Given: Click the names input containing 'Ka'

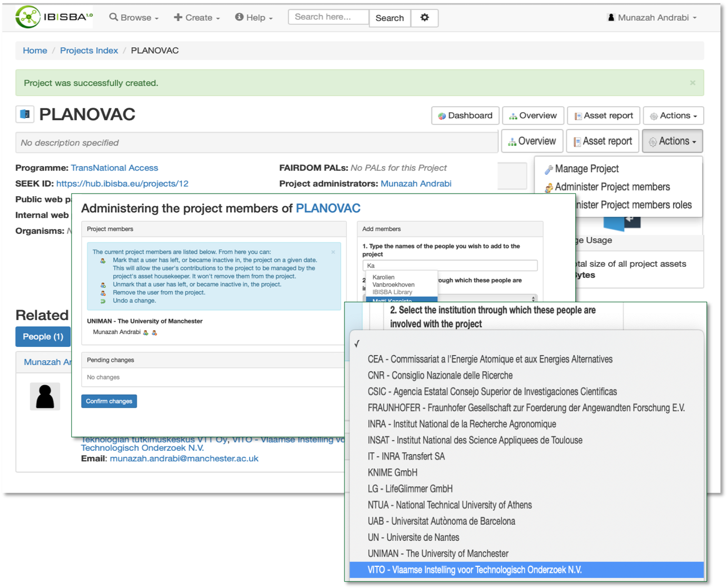Looking at the screenshot, I should [450, 266].
